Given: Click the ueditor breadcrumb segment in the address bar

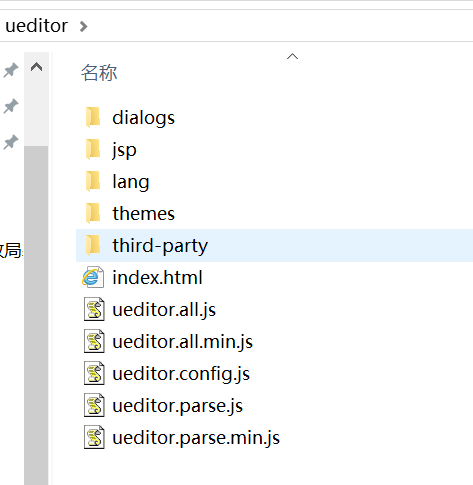Looking at the screenshot, I should click(x=37, y=26).
